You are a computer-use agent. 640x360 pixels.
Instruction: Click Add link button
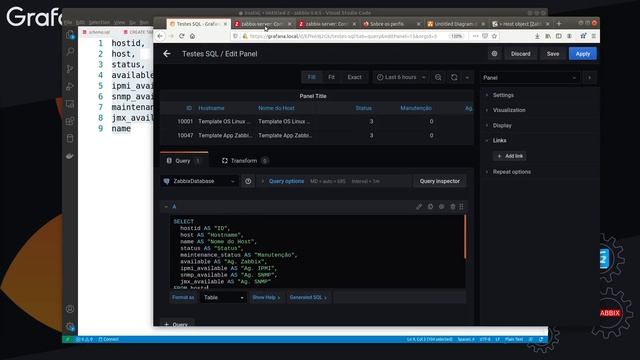pos(510,156)
